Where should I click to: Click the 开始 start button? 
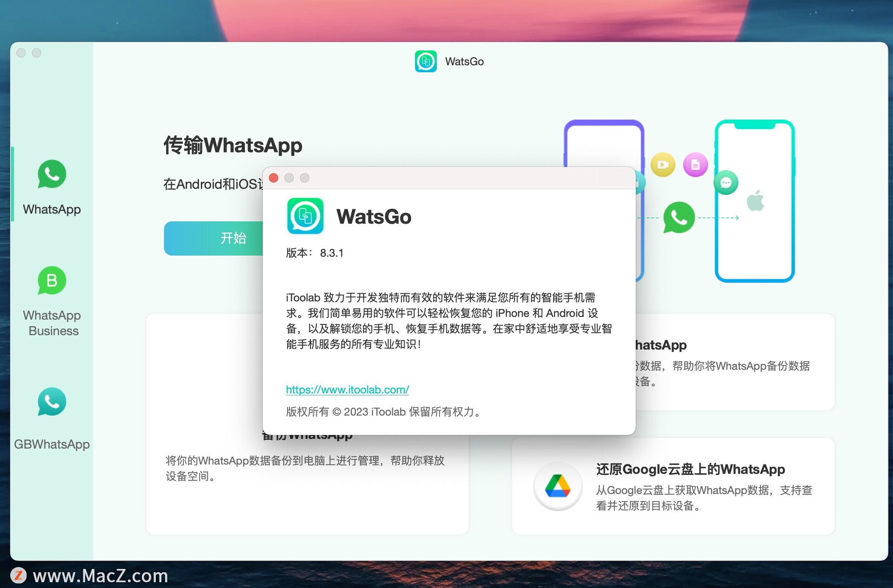214,238
